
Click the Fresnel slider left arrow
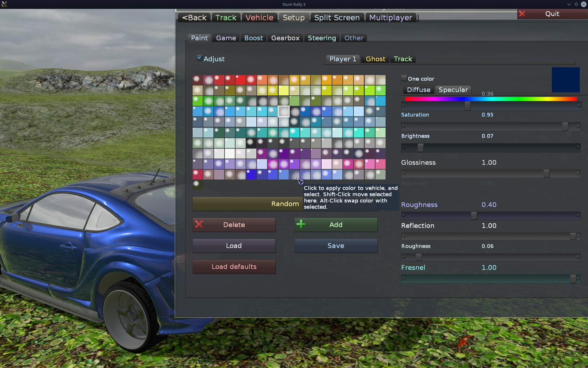coord(404,279)
